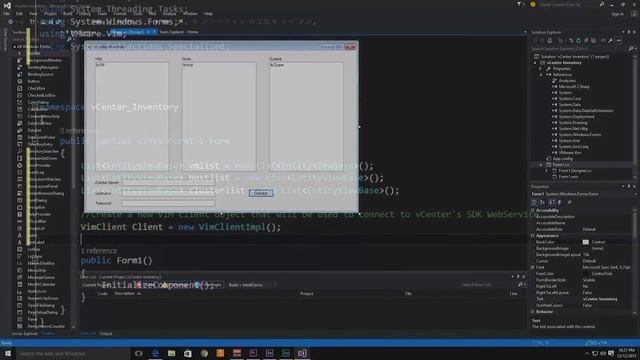
Task: Click the Connect button on the form
Action: 261,193
